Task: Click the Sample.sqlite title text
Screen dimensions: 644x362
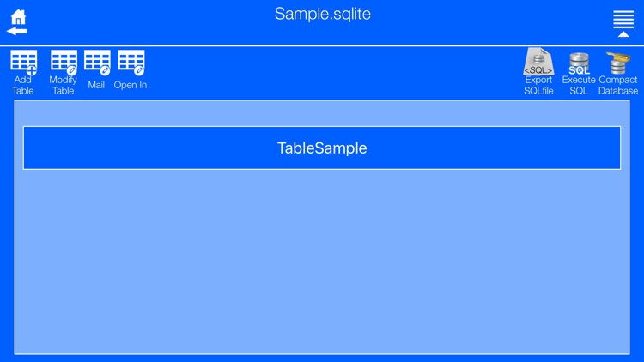Action: 323,14
